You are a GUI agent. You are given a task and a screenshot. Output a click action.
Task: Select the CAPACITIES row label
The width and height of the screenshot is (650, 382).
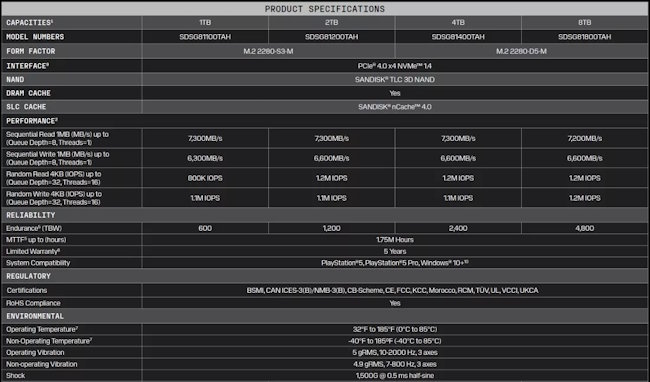(x=29, y=22)
